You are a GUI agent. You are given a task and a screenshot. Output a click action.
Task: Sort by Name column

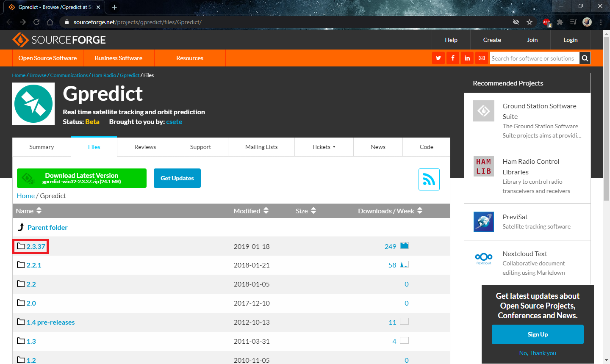(x=29, y=211)
